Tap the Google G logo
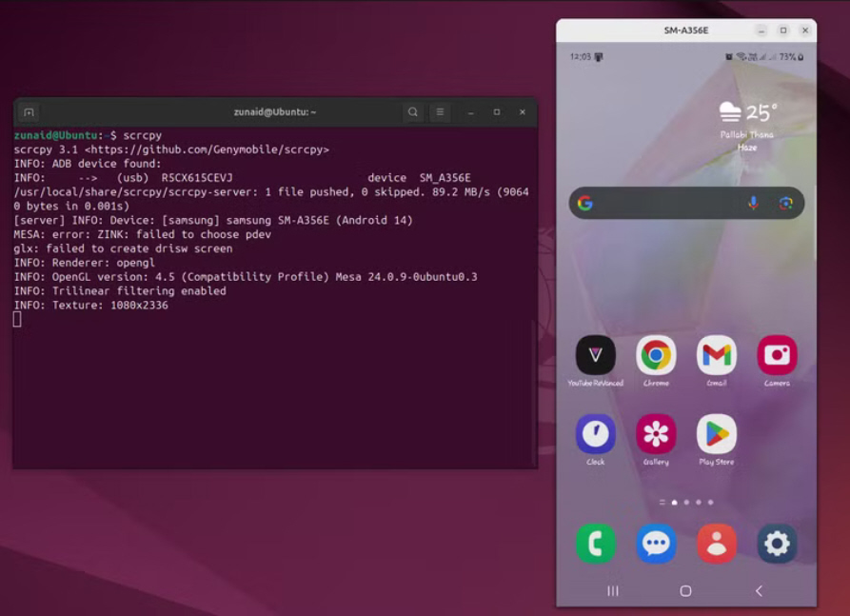Image resolution: width=850 pixels, height=616 pixels. coord(585,204)
